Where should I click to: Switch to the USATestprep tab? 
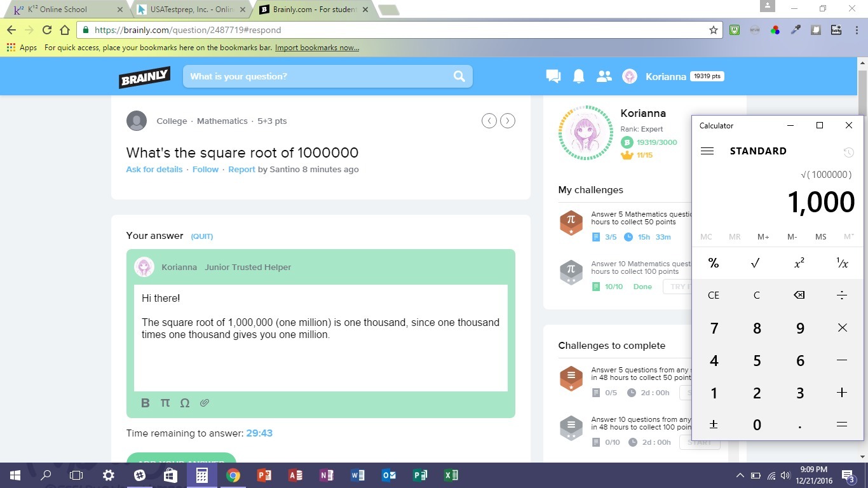pos(192,10)
